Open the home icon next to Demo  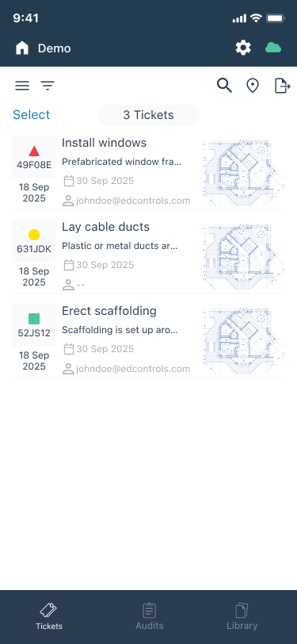pos(22,48)
